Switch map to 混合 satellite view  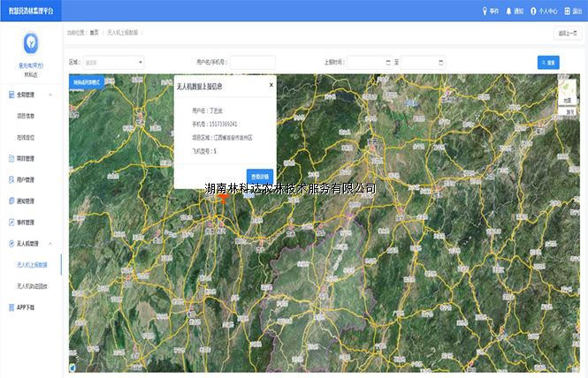pyautogui.click(x=568, y=111)
